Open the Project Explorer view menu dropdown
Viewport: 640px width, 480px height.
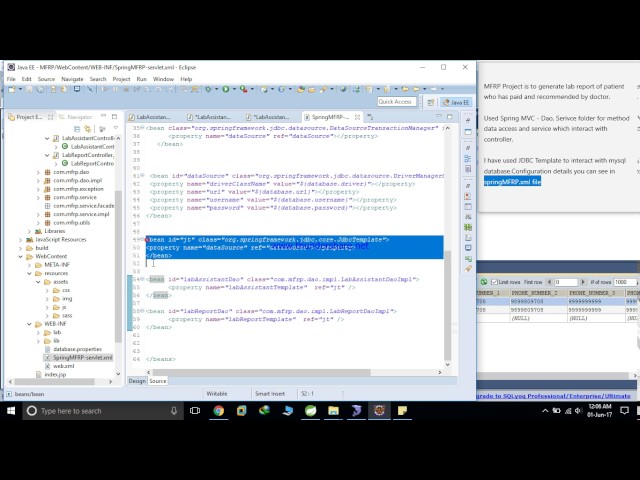(115, 129)
